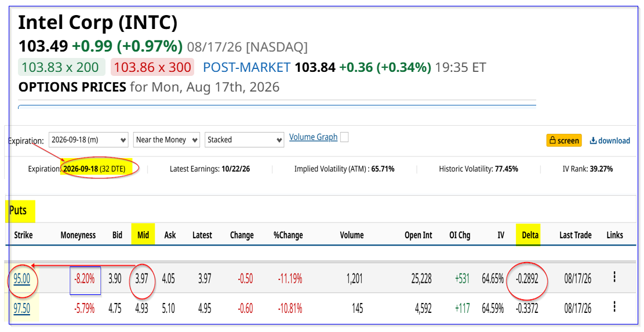The height and width of the screenshot is (332, 644).
Task: Click the 103.83 x 200 bid quote
Action: click(60, 67)
